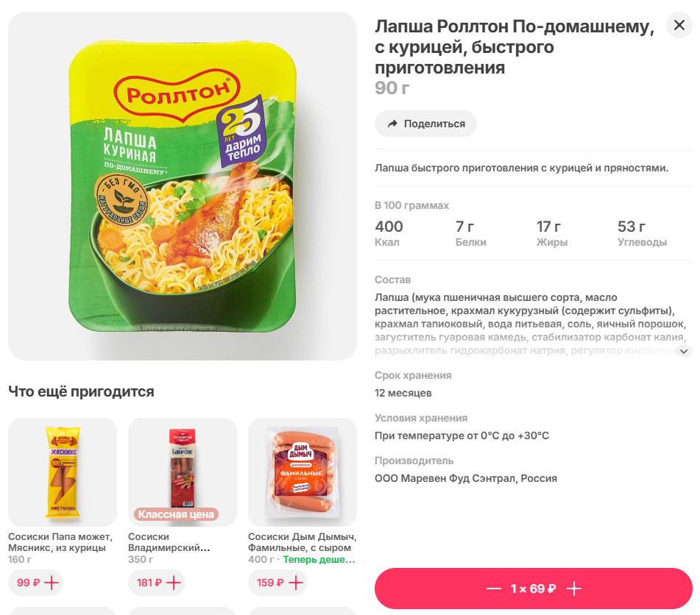Expand the full Состав ingredients list
Image resolution: width=700 pixels, height=615 pixels.
click(684, 352)
